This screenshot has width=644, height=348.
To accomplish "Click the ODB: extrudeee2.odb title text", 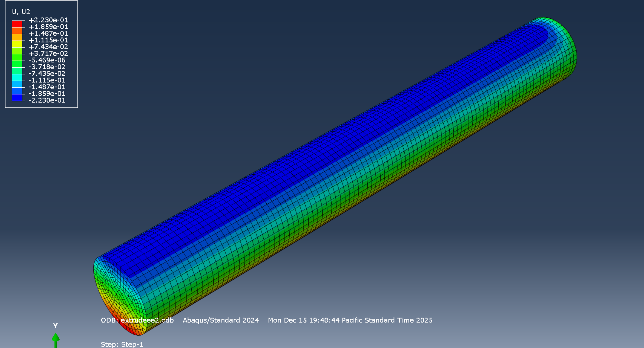I will click(x=137, y=320).
